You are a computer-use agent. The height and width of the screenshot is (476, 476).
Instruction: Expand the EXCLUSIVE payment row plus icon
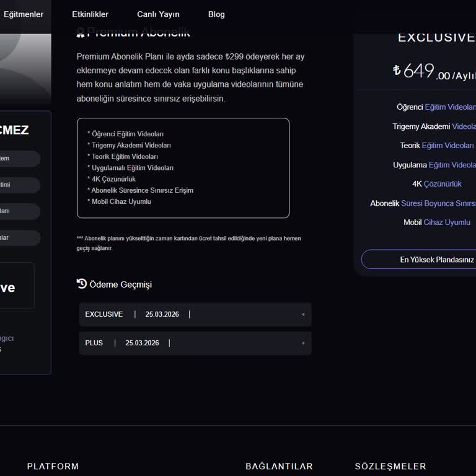tap(303, 314)
